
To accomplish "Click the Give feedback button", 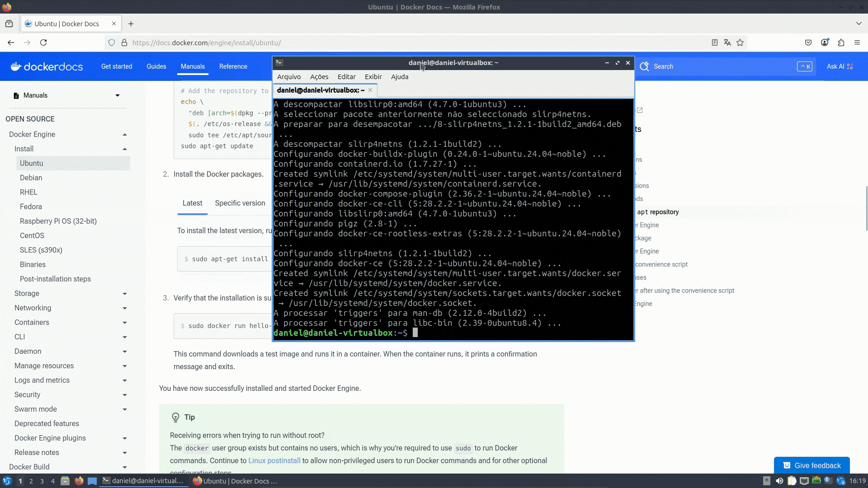I will 812,465.
